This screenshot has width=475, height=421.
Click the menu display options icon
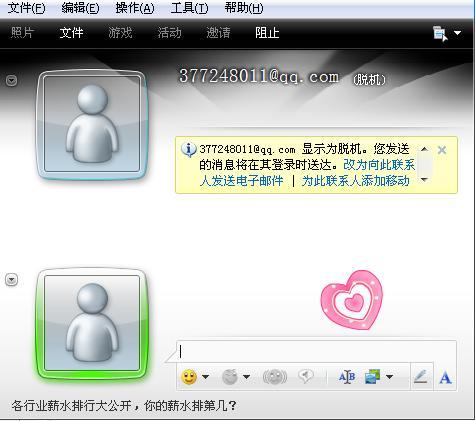[x=440, y=34]
